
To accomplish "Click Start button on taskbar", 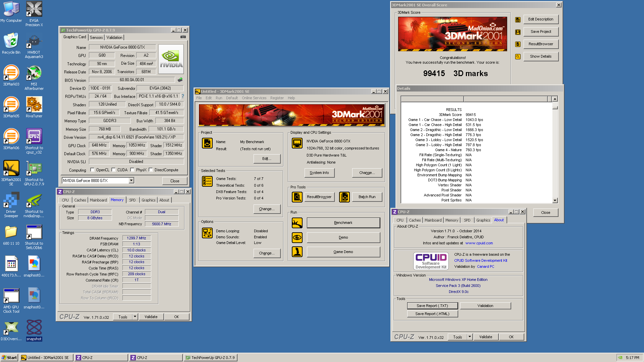I will (x=9, y=358).
